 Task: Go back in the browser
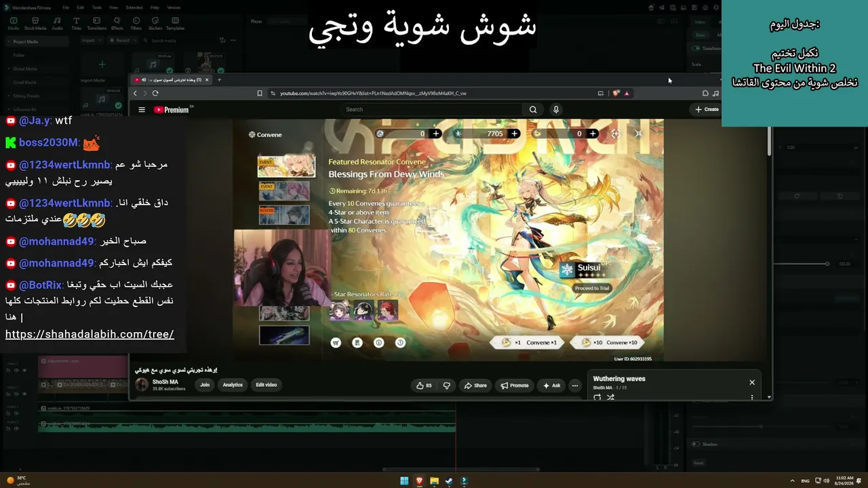pyautogui.click(x=135, y=93)
